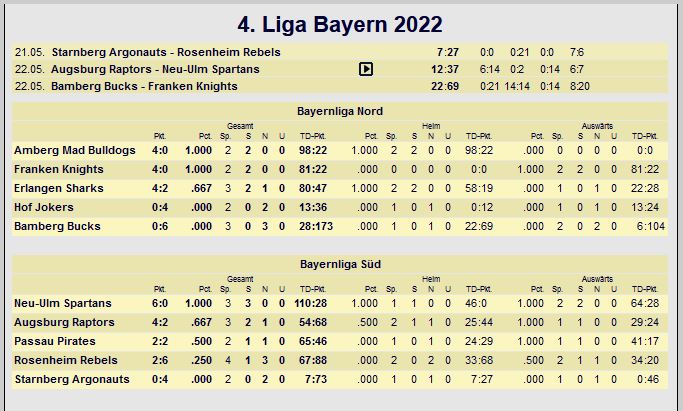This screenshot has height=411, width=683.
Task: Open Erlangen Sharks team entry
Action: 59,189
